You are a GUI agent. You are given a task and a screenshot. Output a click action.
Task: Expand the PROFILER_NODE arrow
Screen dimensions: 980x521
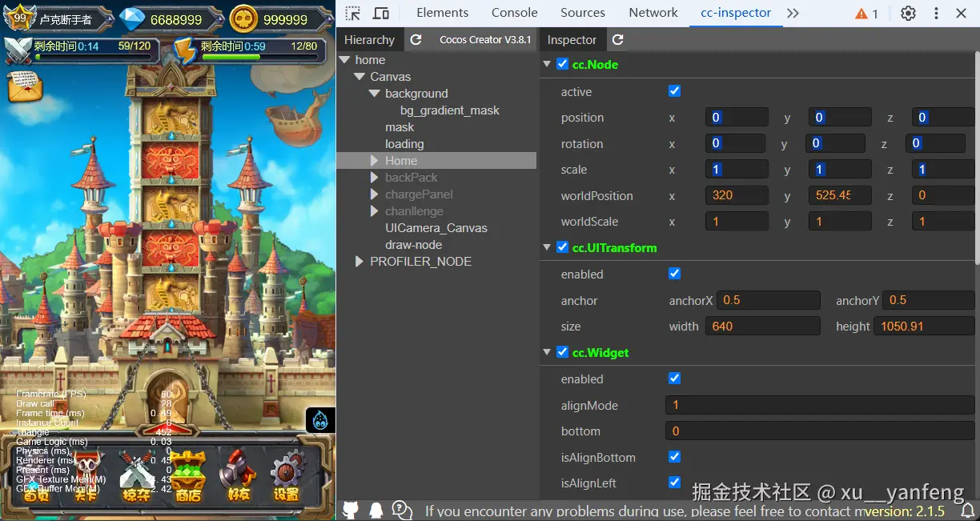[x=359, y=262]
